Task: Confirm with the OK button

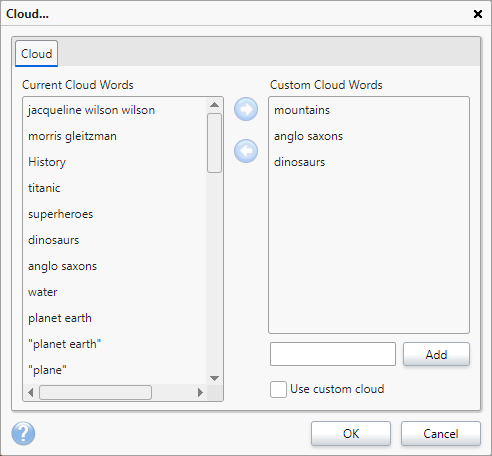Action: click(351, 433)
